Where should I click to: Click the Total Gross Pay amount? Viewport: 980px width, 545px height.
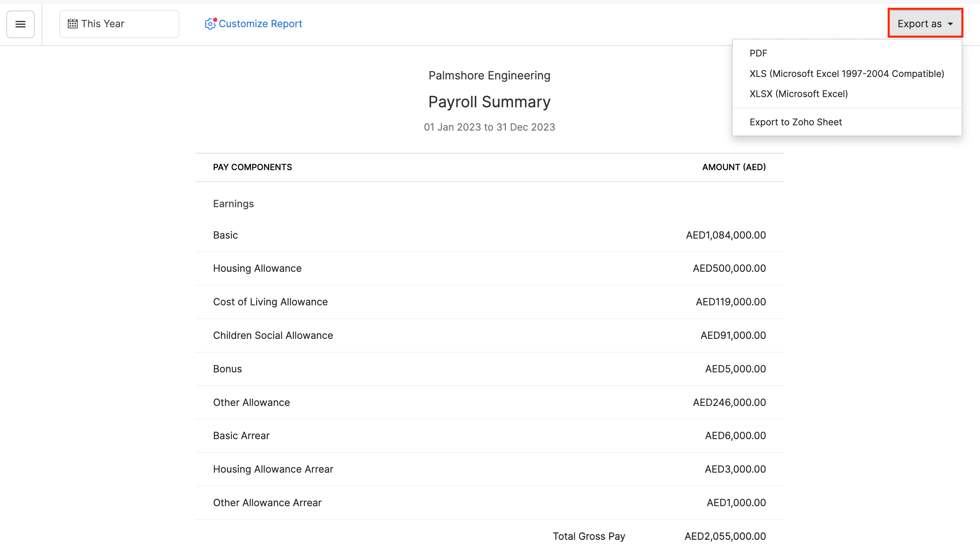725,536
